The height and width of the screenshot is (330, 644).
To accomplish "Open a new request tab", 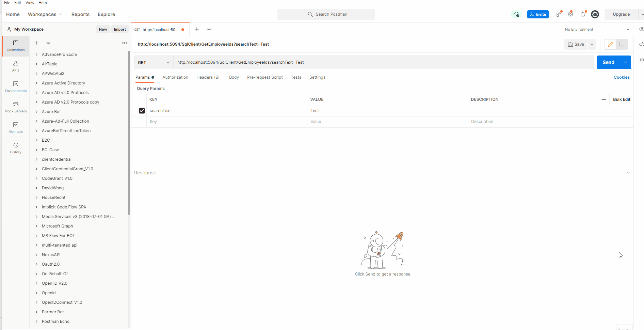I will click(197, 29).
